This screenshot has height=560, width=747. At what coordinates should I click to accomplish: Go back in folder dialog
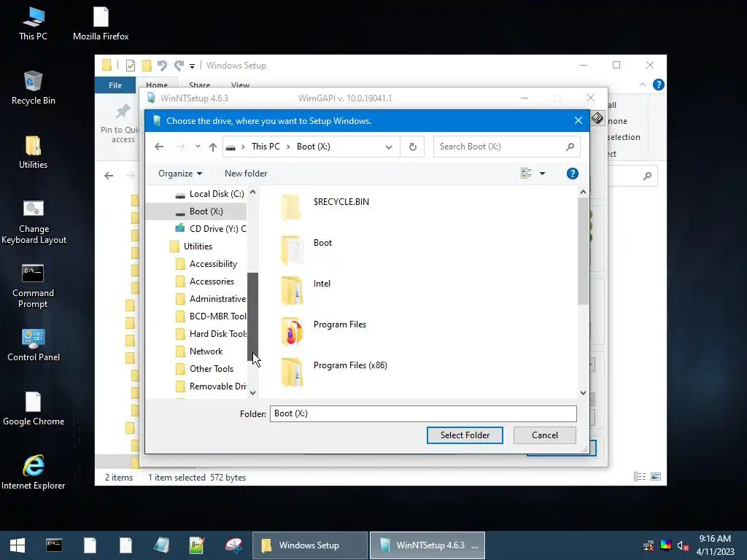pyautogui.click(x=159, y=147)
